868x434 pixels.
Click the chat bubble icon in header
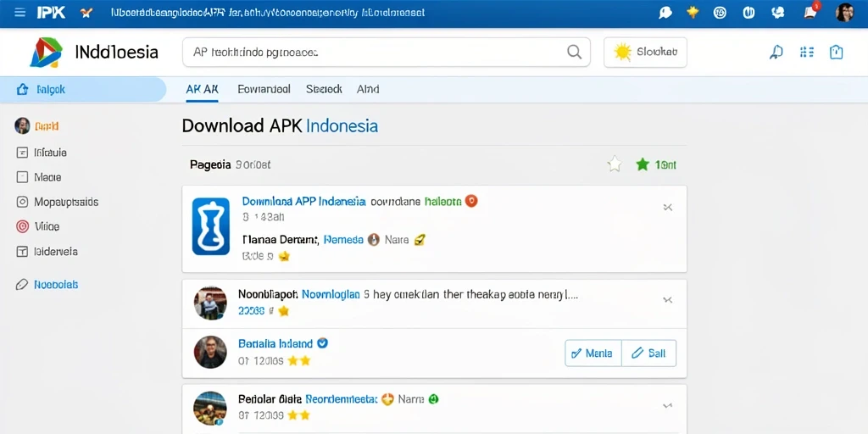pyautogui.click(x=665, y=12)
